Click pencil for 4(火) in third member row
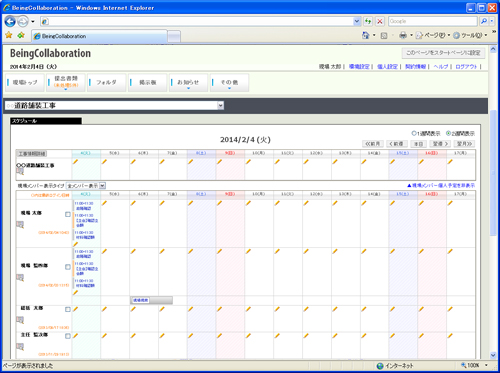 point(76,309)
